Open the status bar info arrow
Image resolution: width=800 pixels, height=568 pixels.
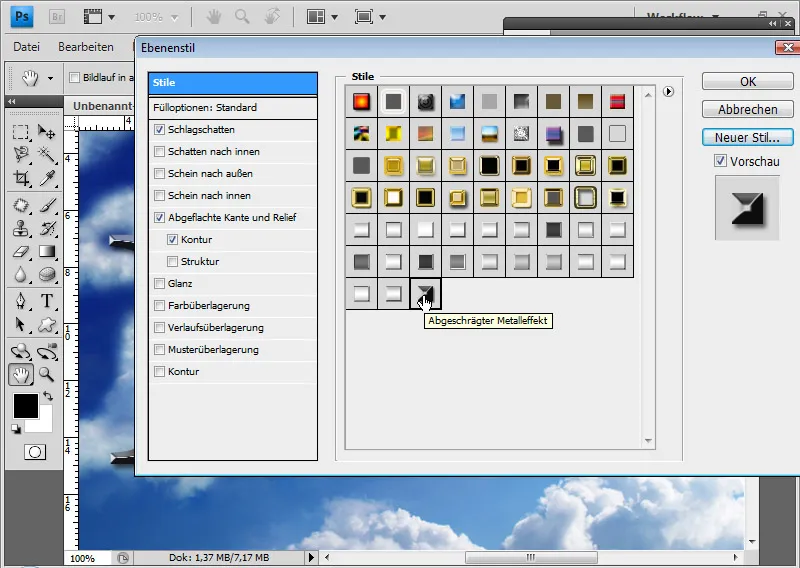point(311,557)
